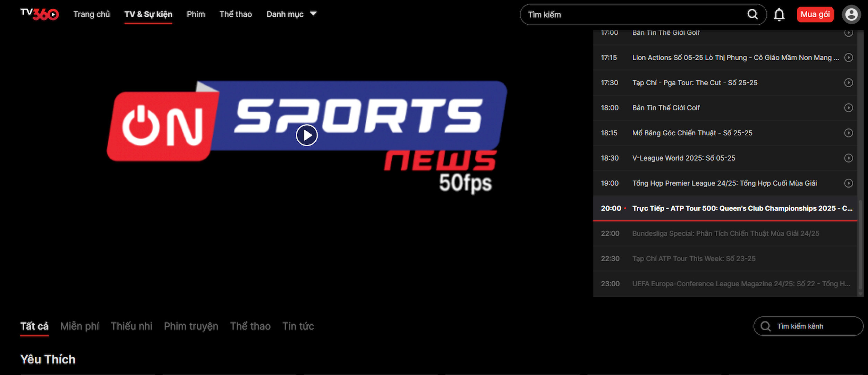Open the user account avatar
This screenshot has height=375, width=868.
click(851, 15)
